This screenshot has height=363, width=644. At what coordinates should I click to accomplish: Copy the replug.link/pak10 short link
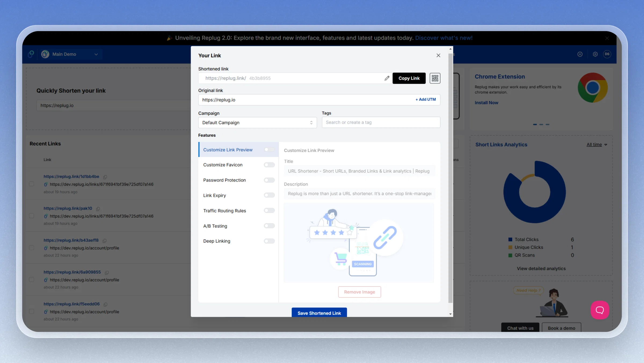98,209
